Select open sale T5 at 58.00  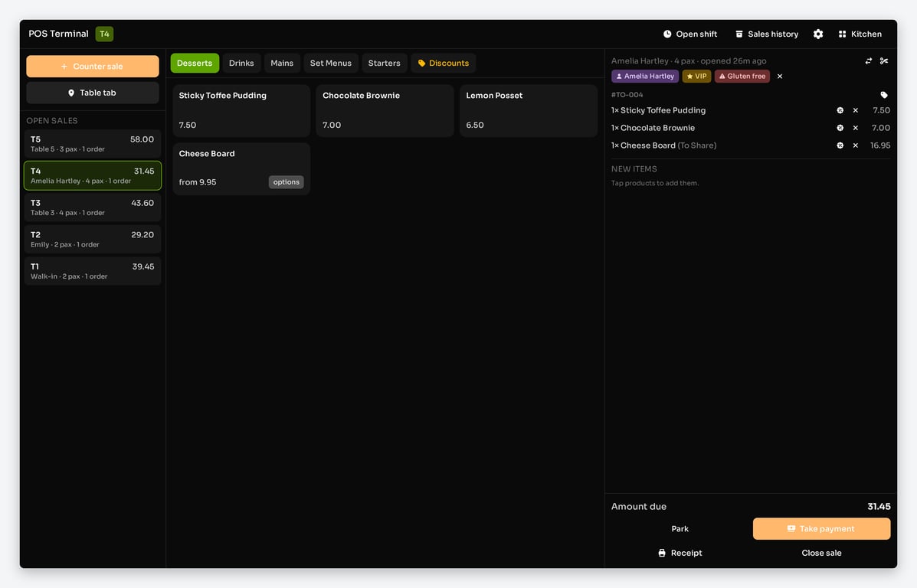[x=93, y=144]
